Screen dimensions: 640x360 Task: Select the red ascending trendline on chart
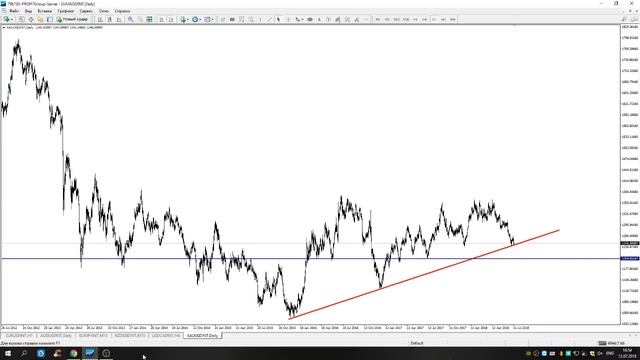point(424,274)
